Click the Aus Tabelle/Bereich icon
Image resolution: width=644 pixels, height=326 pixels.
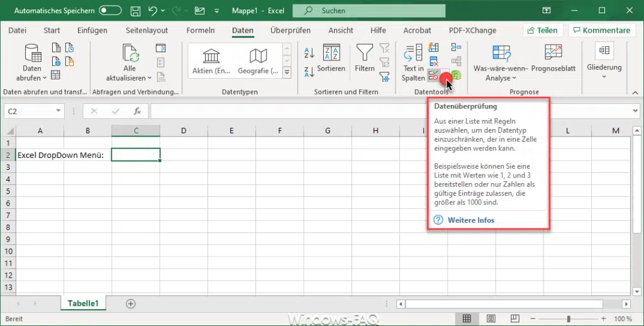56,76
